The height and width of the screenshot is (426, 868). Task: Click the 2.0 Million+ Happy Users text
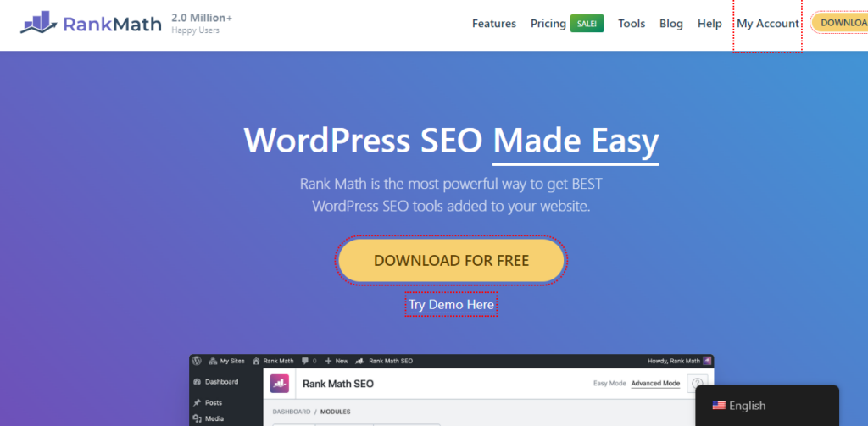click(202, 24)
